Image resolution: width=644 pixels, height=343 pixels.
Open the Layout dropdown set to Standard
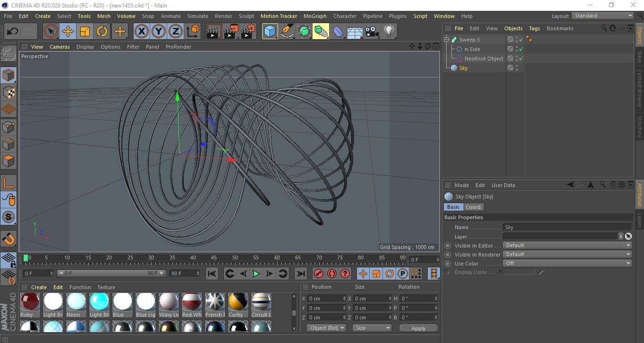coord(603,16)
